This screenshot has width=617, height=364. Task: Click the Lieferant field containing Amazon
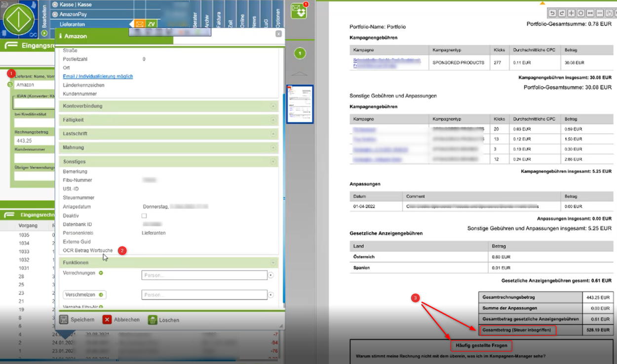point(34,85)
